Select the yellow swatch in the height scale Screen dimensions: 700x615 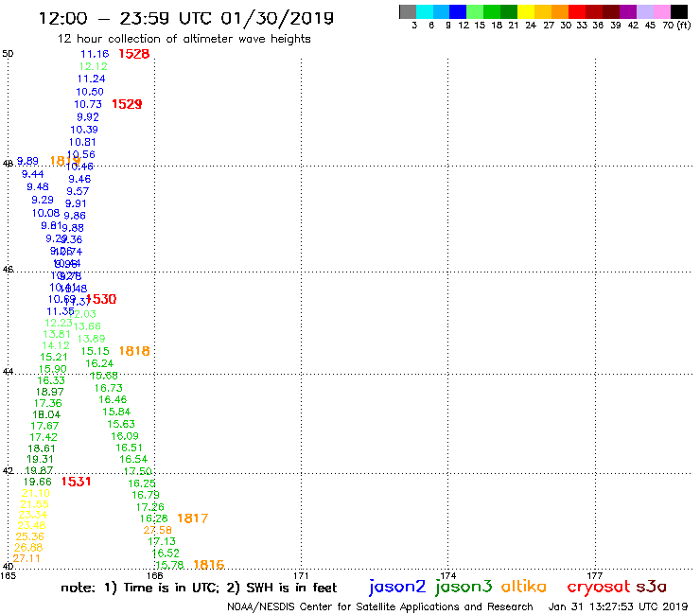(x=526, y=11)
